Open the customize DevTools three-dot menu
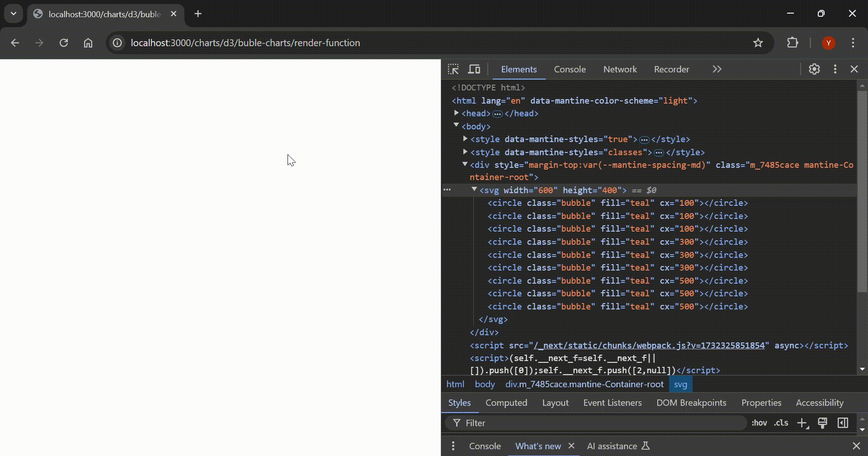This screenshot has height=456, width=868. click(x=835, y=69)
